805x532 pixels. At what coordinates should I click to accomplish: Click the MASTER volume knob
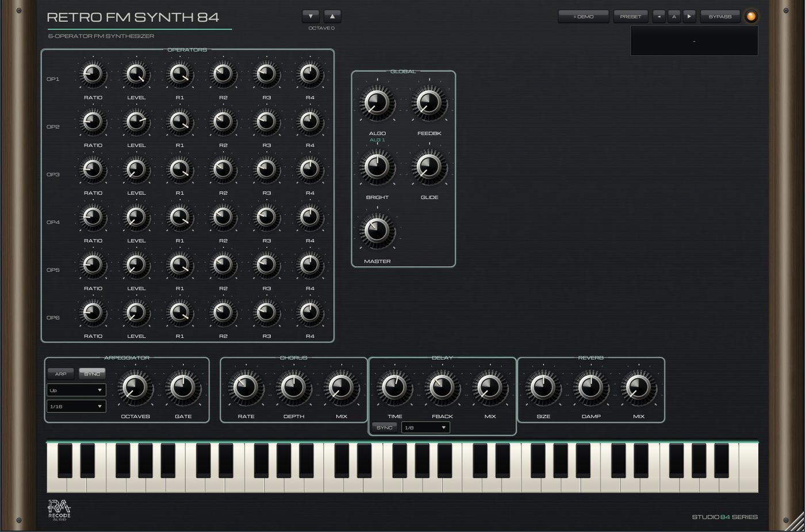[x=377, y=231]
